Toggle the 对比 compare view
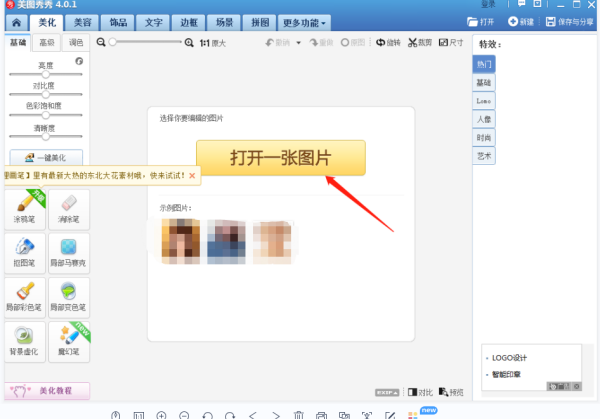The height and width of the screenshot is (419, 600). (420, 392)
